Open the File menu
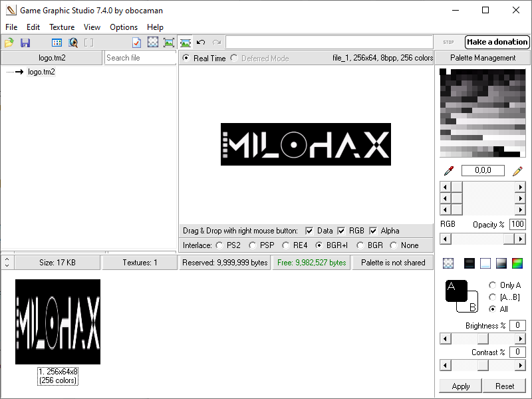The height and width of the screenshot is (399, 532). coord(11,27)
